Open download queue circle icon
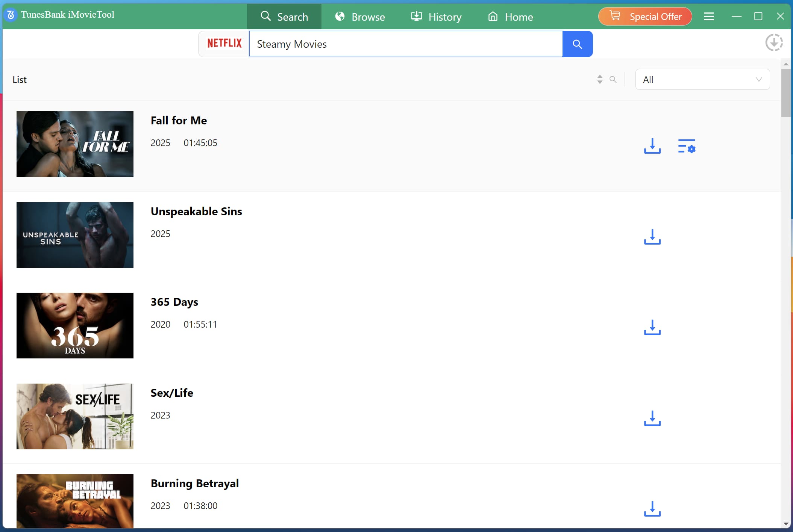 click(x=774, y=42)
